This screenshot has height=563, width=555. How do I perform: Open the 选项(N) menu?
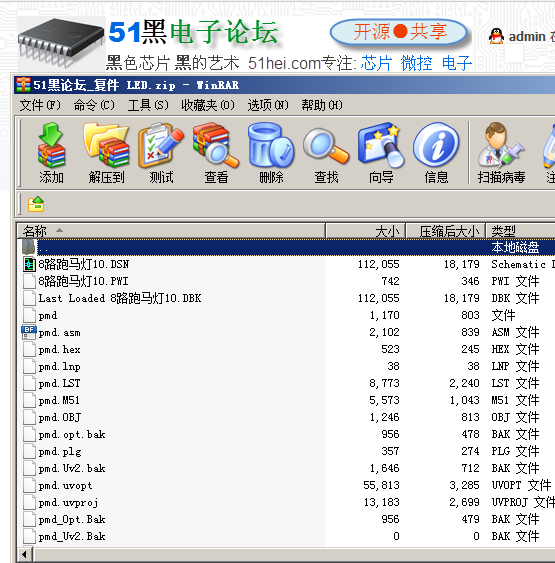(268, 105)
